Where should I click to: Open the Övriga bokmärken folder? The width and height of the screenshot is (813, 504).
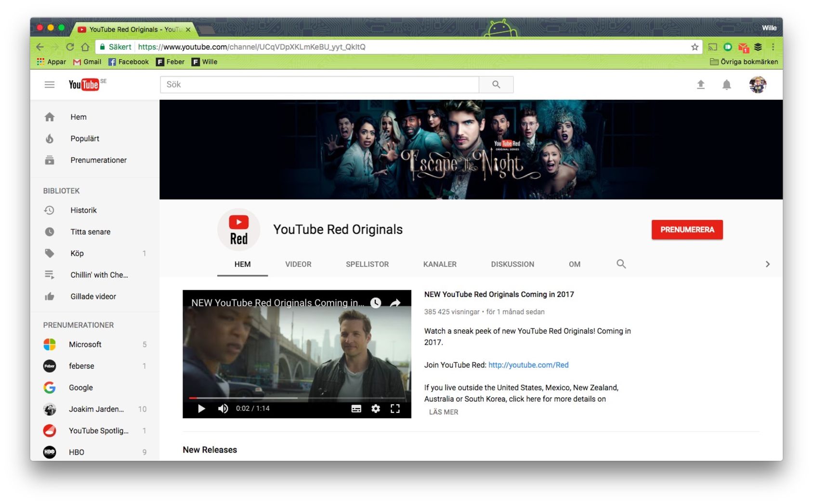pos(744,62)
